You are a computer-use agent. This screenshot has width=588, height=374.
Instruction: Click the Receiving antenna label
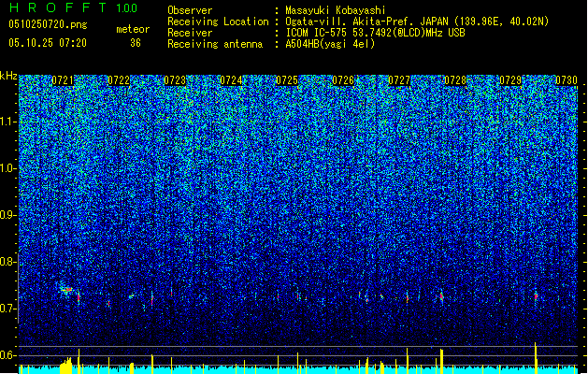pyautogui.click(x=215, y=44)
